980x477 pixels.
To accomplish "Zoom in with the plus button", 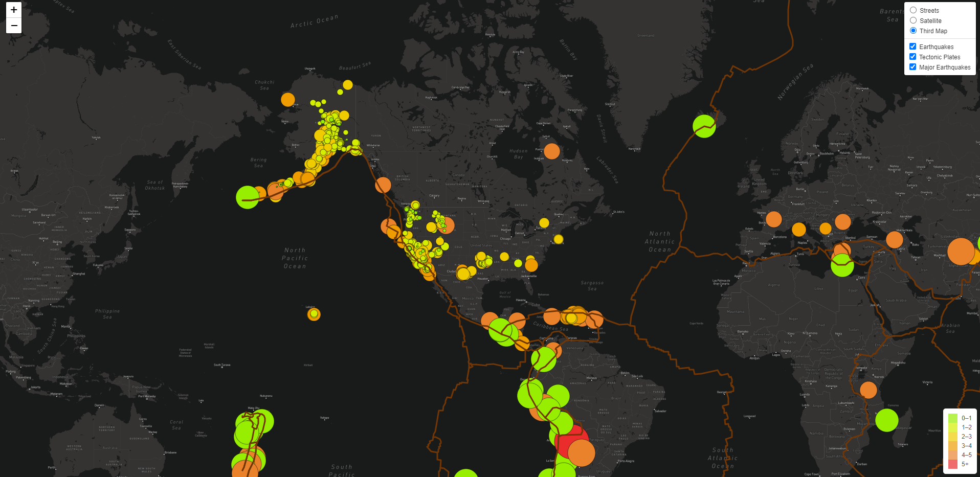I will click(14, 10).
